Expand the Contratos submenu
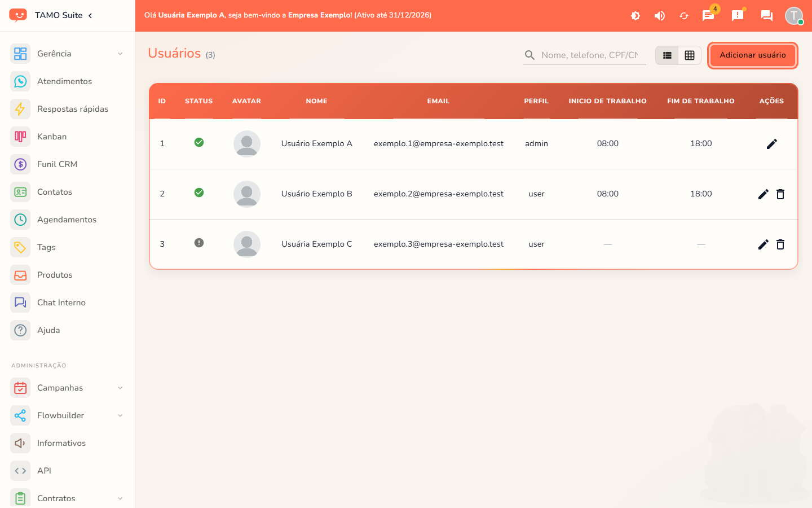 tap(68, 498)
